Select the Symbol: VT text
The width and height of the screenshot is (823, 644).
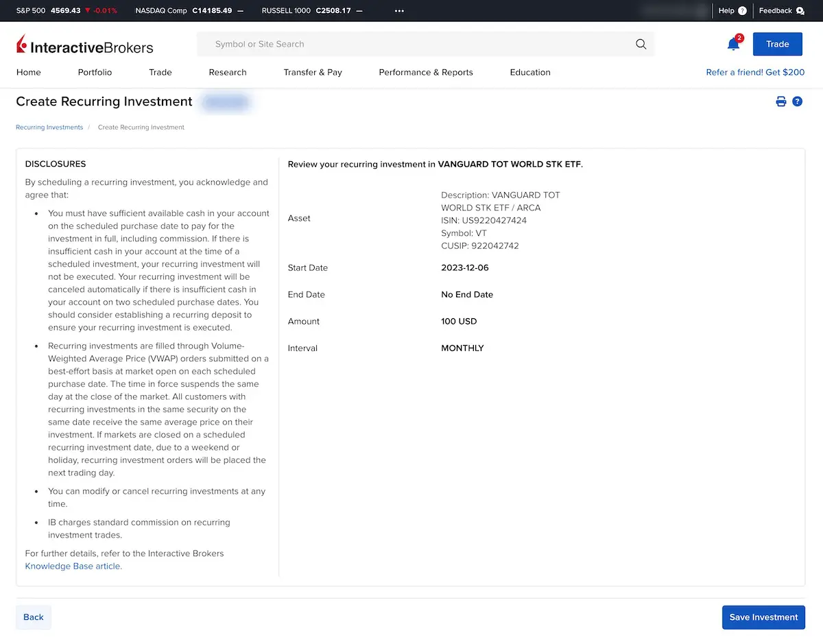464,233
